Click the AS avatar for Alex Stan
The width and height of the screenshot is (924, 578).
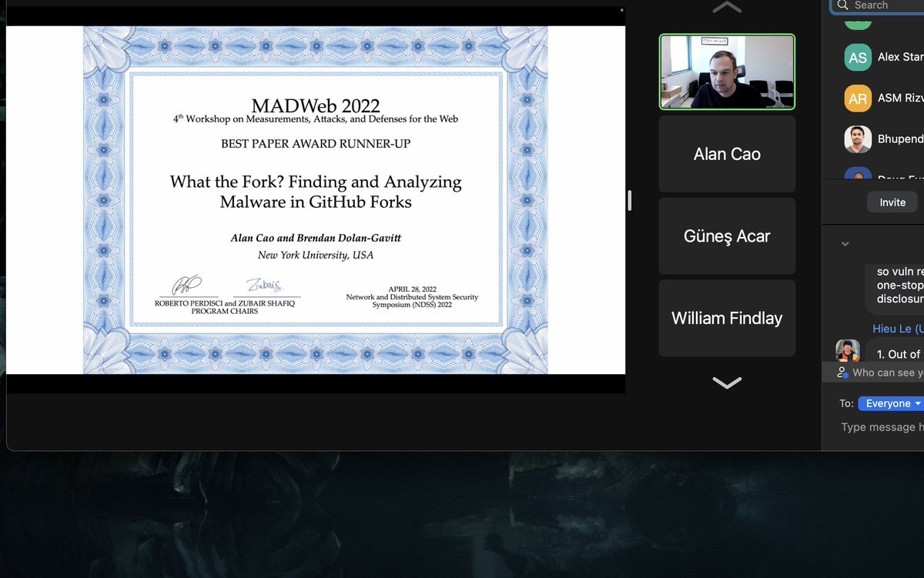(x=858, y=58)
